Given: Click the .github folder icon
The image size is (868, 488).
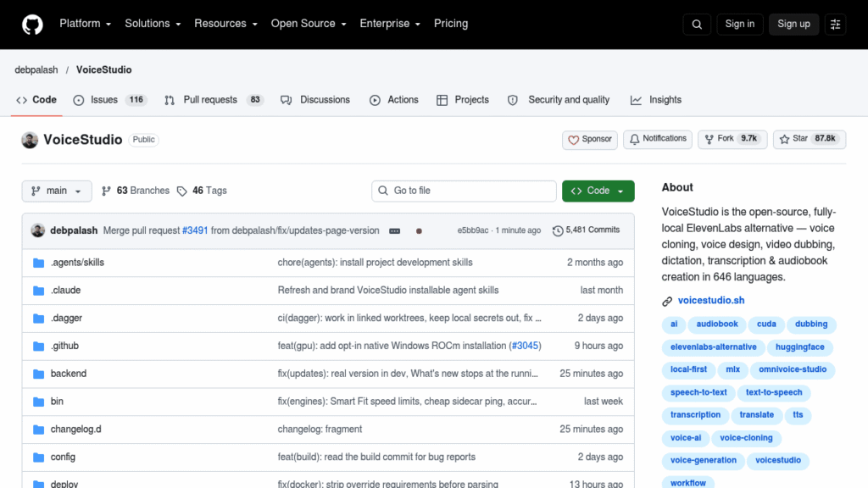Looking at the screenshot, I should coord(38,346).
